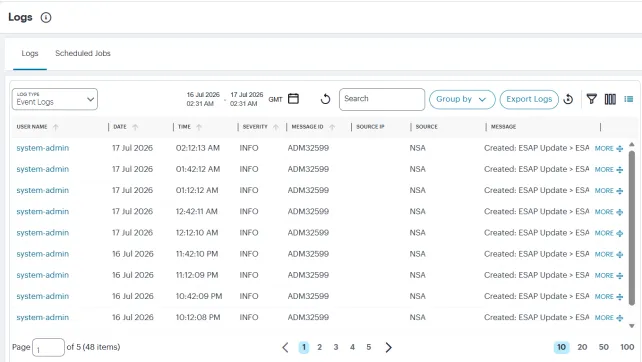
Task: Switch to the Scheduled Jobs tab
Action: (83, 53)
